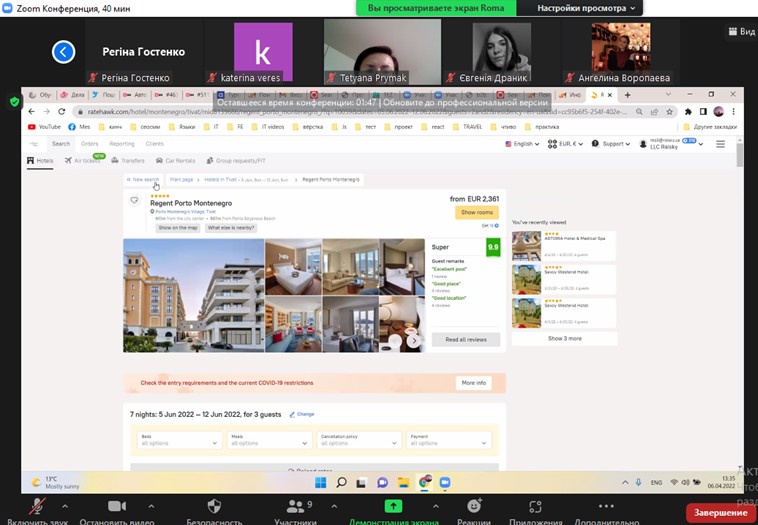Open the Zoom participants panel
Screen dimensions: 758x525
click(295, 506)
